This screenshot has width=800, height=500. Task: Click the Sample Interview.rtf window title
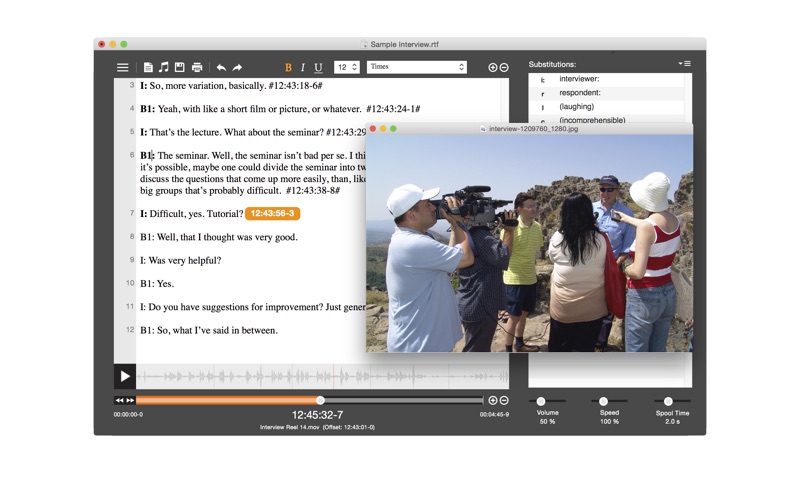404,44
